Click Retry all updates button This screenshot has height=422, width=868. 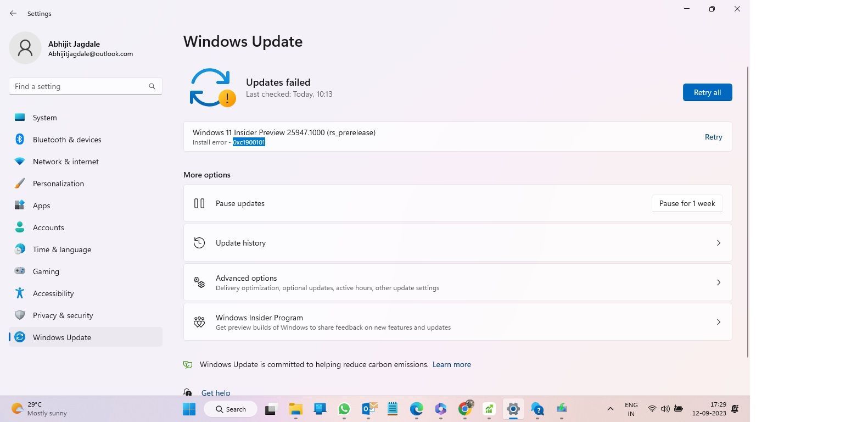pos(707,92)
